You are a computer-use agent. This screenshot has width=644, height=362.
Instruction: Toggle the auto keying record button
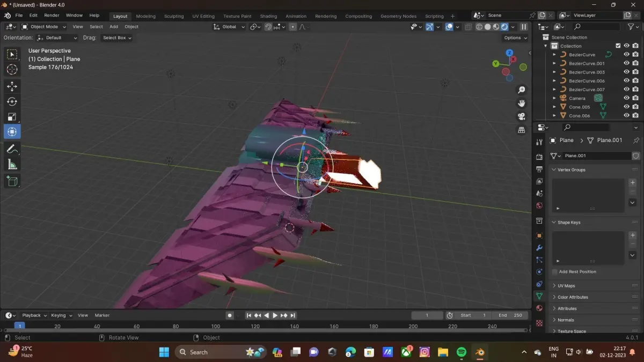point(230,315)
